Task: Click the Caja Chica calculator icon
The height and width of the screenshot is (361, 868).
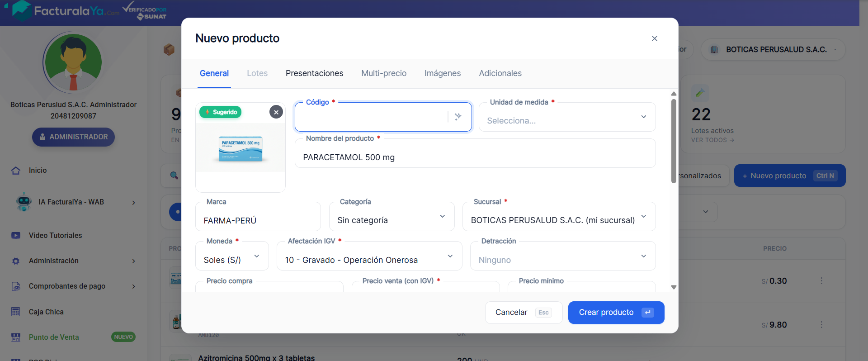Action: [x=16, y=312]
